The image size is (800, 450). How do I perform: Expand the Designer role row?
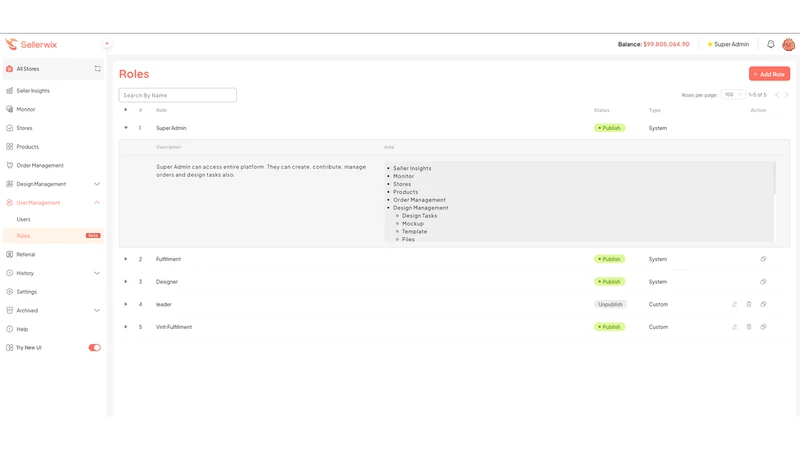(x=126, y=282)
